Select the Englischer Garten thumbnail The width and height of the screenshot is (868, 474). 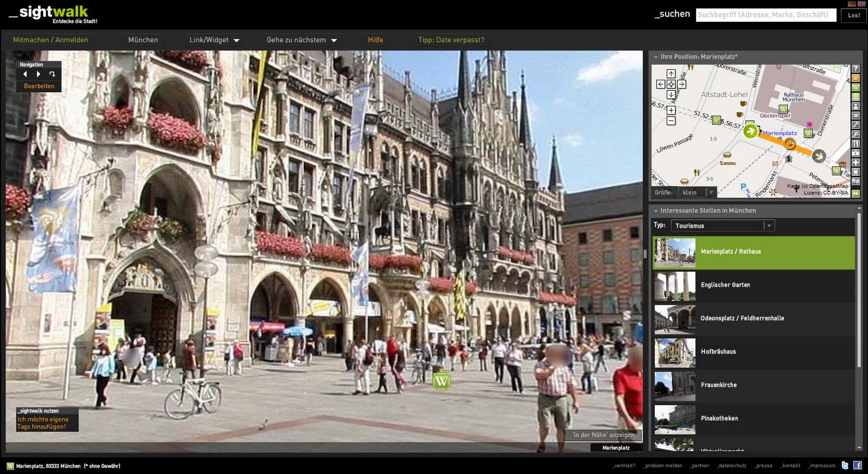click(675, 286)
